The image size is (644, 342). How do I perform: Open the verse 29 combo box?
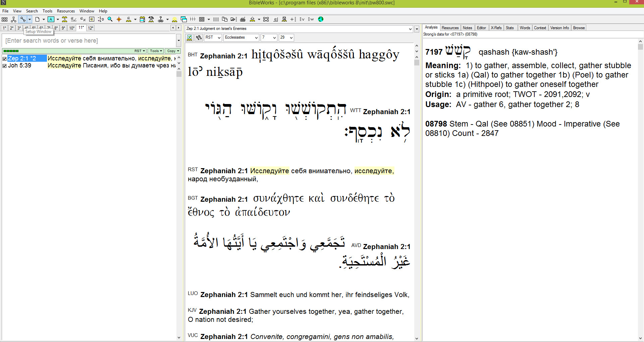click(286, 38)
